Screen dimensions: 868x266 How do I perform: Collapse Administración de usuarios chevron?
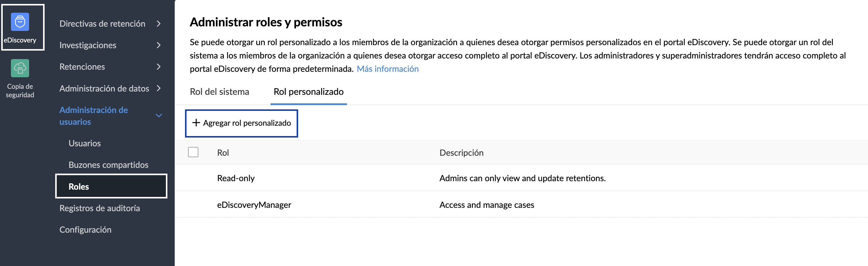[x=159, y=116]
